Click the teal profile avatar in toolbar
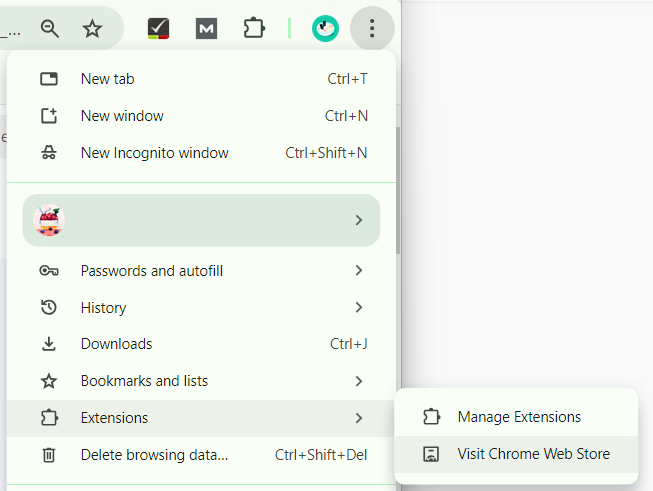The image size is (653, 491). click(325, 28)
